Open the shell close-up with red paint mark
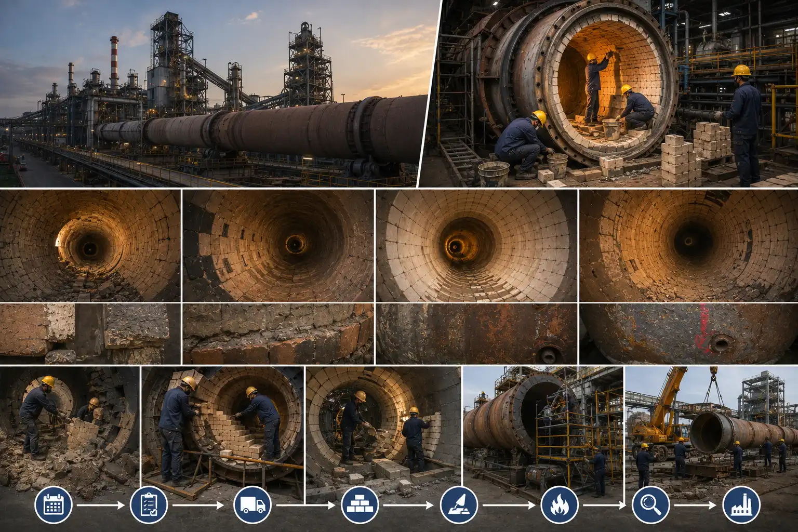Viewport: 798px width, 532px height. tap(689, 334)
